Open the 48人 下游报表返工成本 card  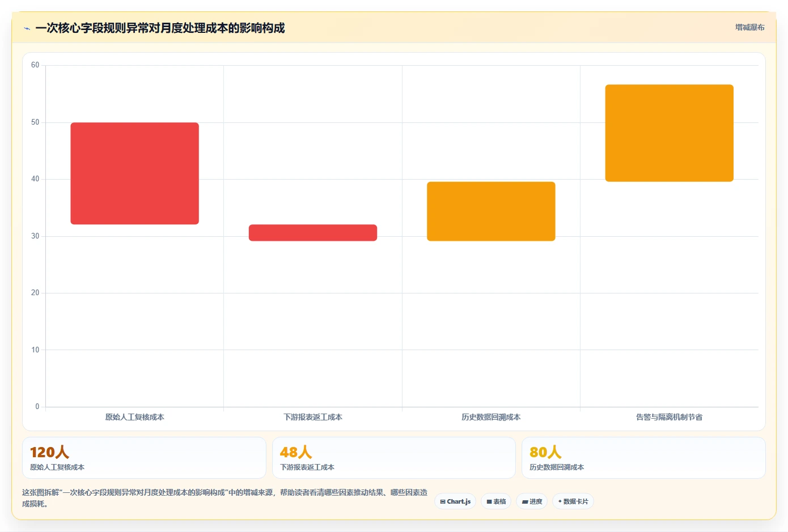click(x=394, y=458)
